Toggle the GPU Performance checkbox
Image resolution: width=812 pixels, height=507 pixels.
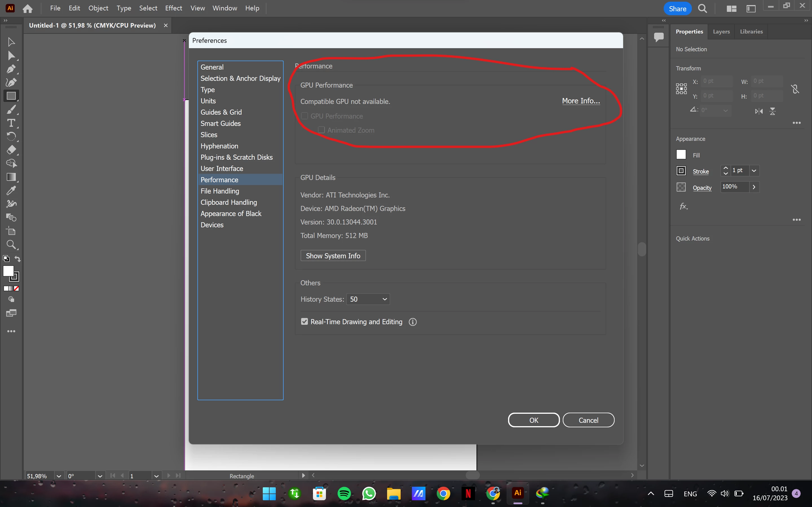pyautogui.click(x=304, y=116)
